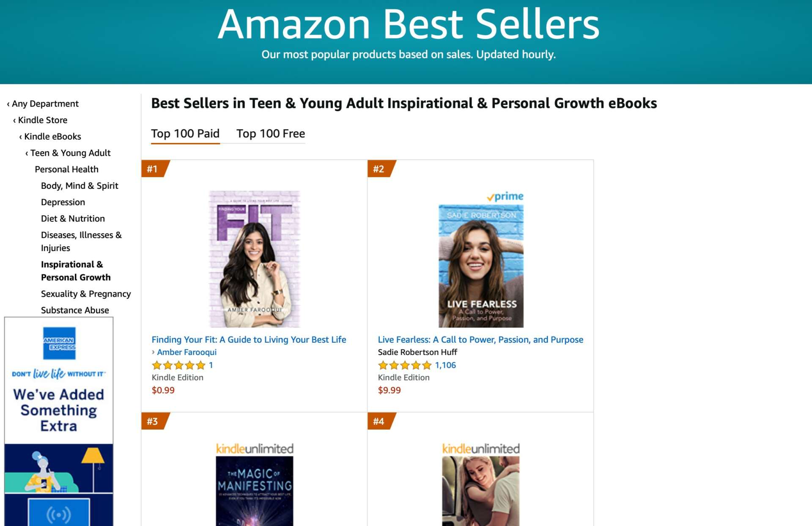Open the Live Fearless cover image
The height and width of the screenshot is (526, 812).
click(481, 266)
